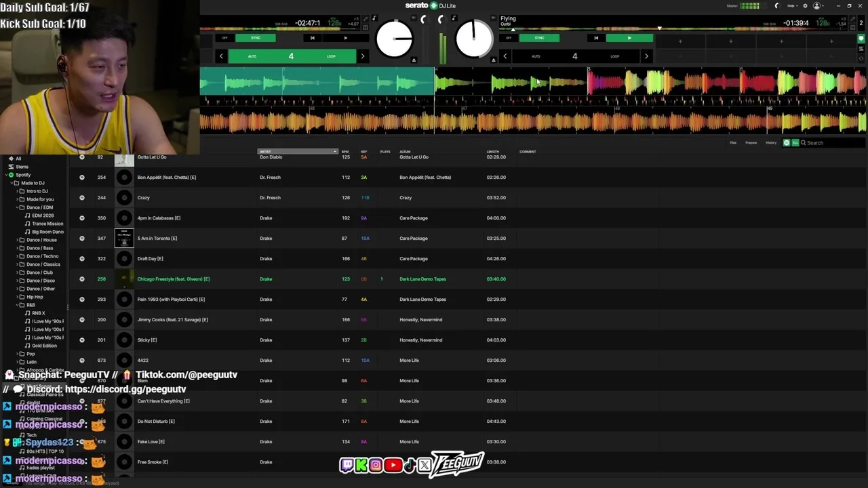The width and height of the screenshot is (868, 488).
Task: Sort by the Artist column header
Action: [297, 152]
